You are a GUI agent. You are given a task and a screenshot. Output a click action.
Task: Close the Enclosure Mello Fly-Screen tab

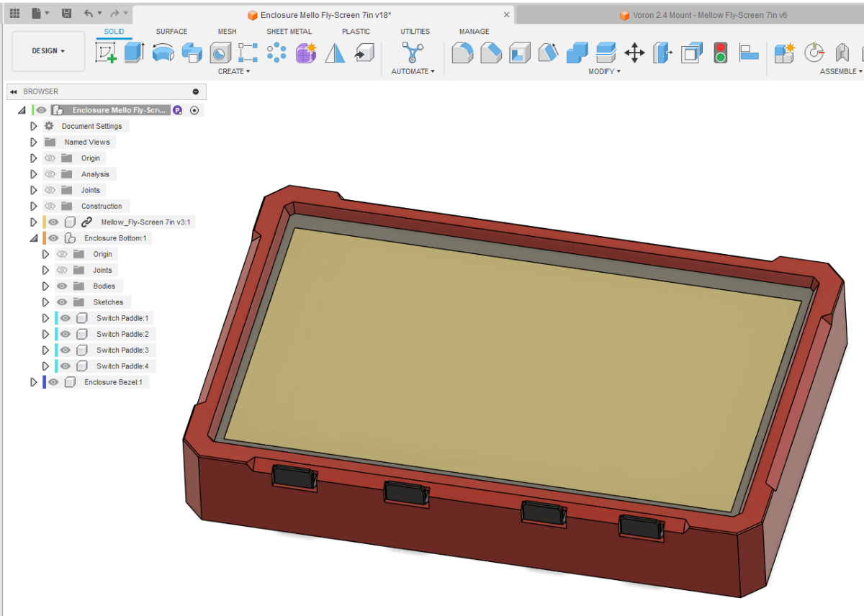click(x=507, y=15)
